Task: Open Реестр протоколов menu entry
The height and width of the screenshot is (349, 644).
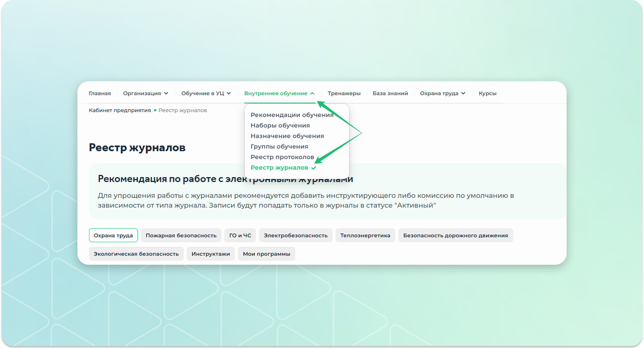Action: pos(282,157)
